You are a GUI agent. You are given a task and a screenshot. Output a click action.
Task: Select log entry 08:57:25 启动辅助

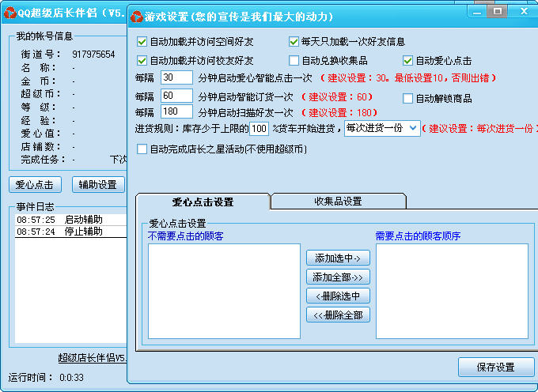tap(71, 220)
